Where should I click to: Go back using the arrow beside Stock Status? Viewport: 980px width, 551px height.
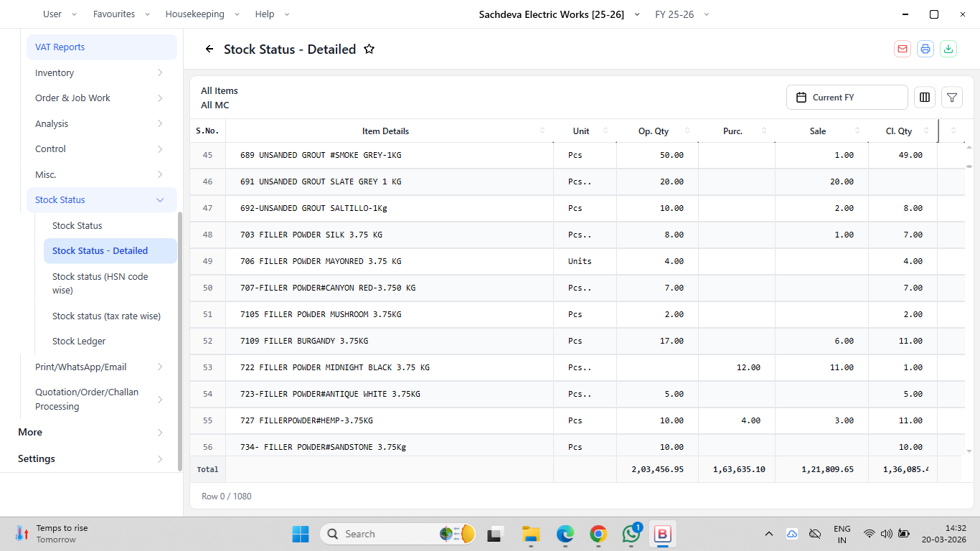(209, 49)
